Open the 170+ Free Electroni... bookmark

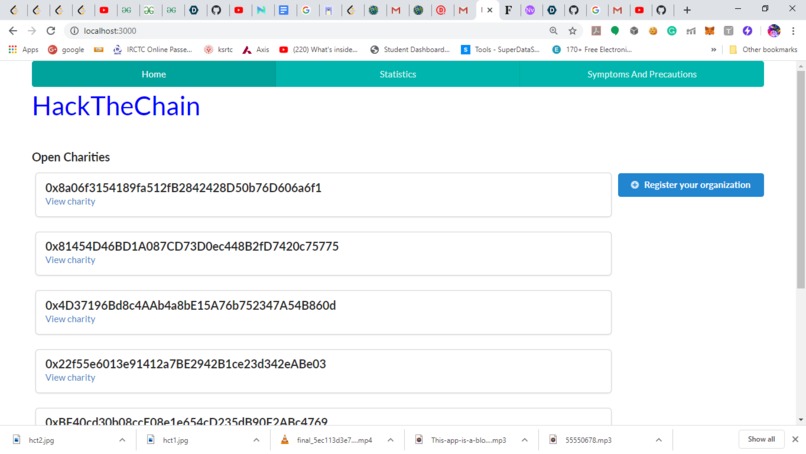coord(592,49)
